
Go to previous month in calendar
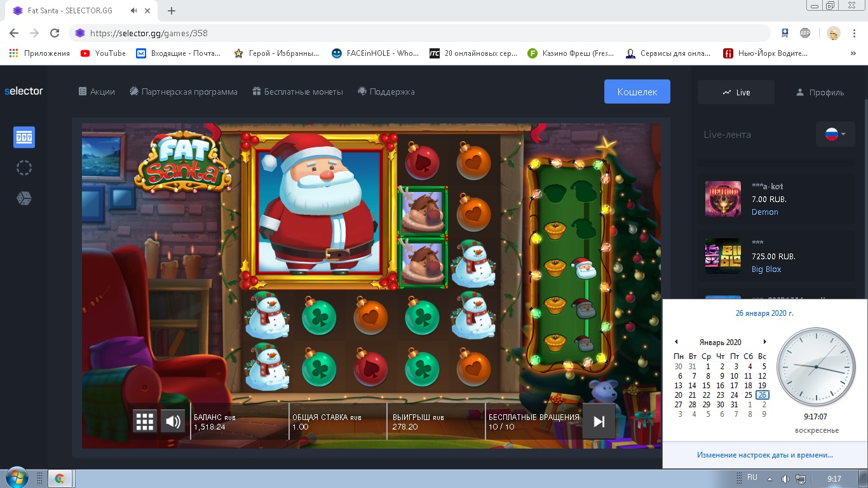676,342
